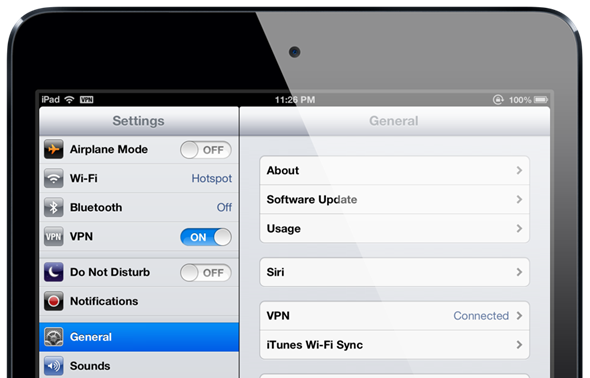
Task: Enable the Do Not Disturb switch
Action: point(205,273)
